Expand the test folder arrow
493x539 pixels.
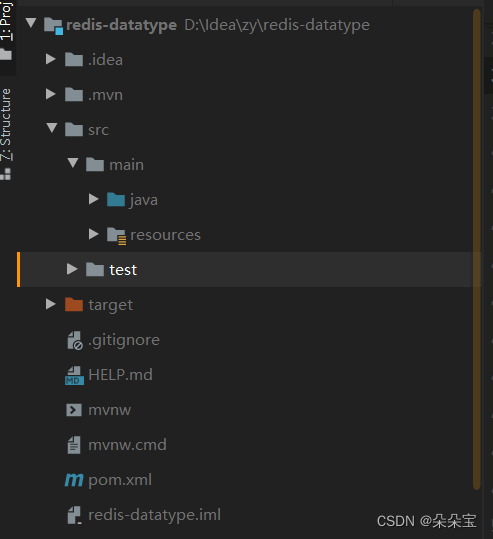[x=72, y=269]
